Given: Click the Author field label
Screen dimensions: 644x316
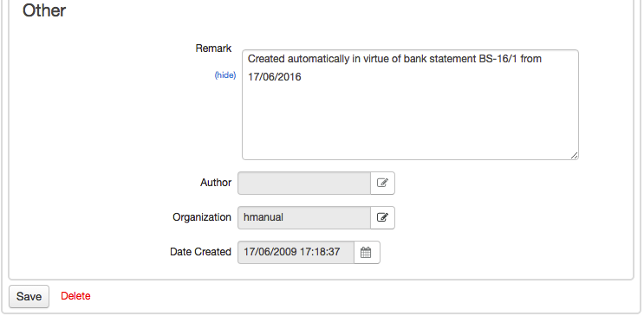Looking at the screenshot, I should point(216,183).
